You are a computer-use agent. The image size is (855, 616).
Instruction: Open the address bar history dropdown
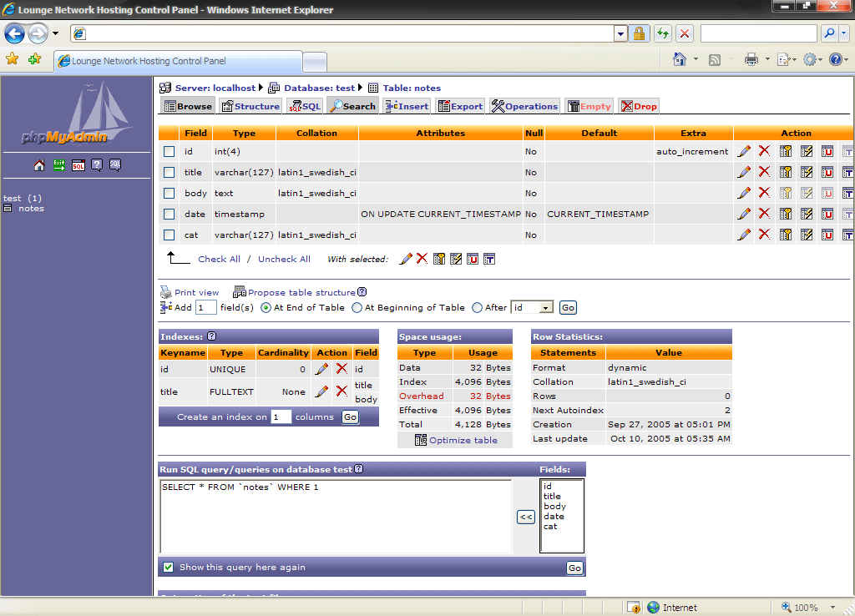click(620, 33)
